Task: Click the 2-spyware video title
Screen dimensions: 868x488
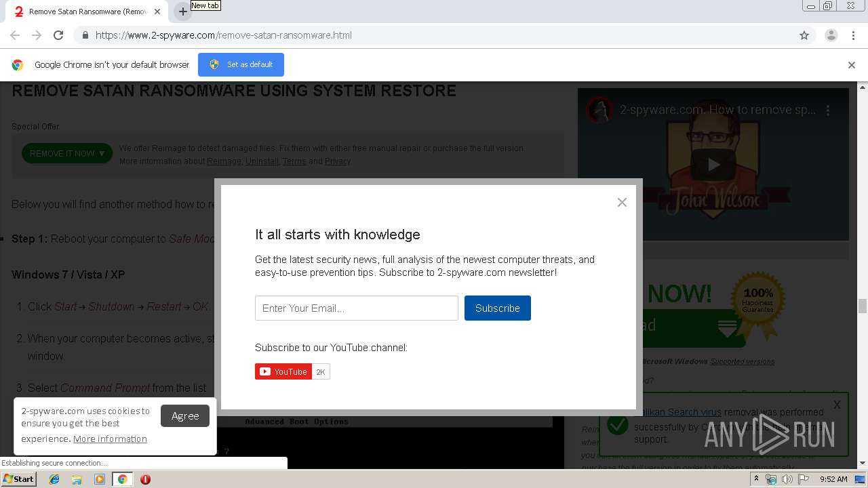Action: [717, 110]
